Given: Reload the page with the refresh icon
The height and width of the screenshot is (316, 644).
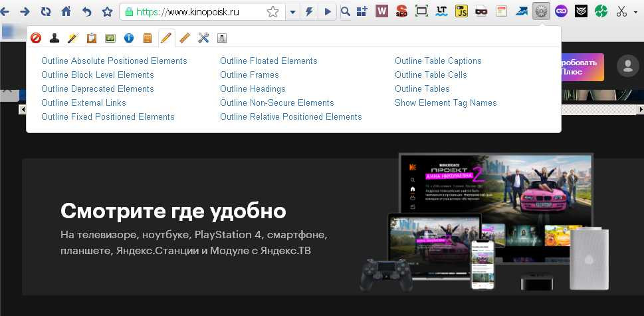Looking at the screenshot, I should point(45,11).
